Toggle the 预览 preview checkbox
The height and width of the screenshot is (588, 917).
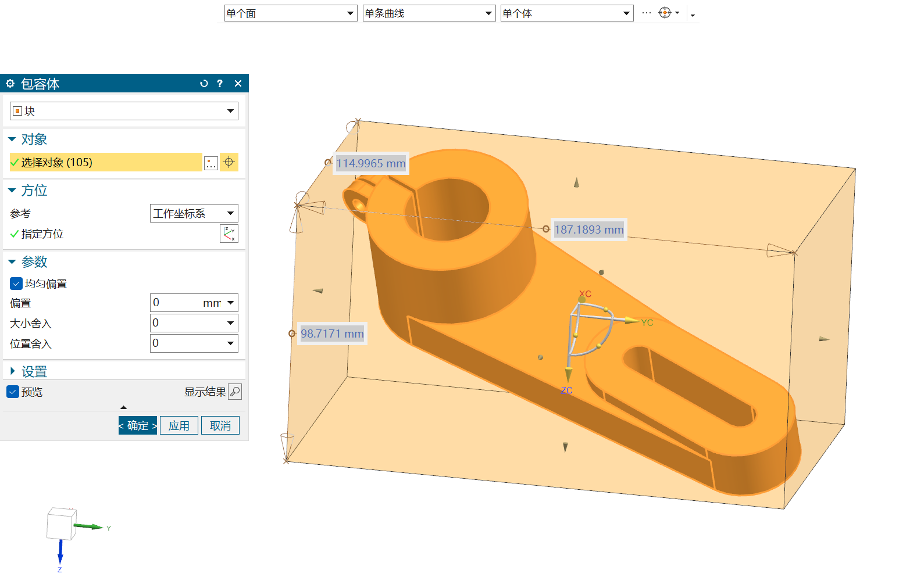point(13,392)
